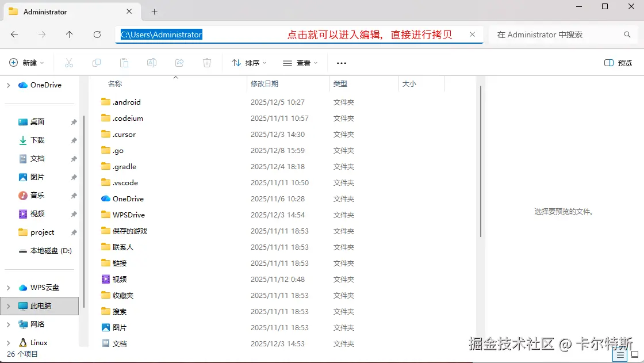Image resolution: width=644 pixels, height=363 pixels.
Task: Click the pin icon beside project
Action: 74,232
